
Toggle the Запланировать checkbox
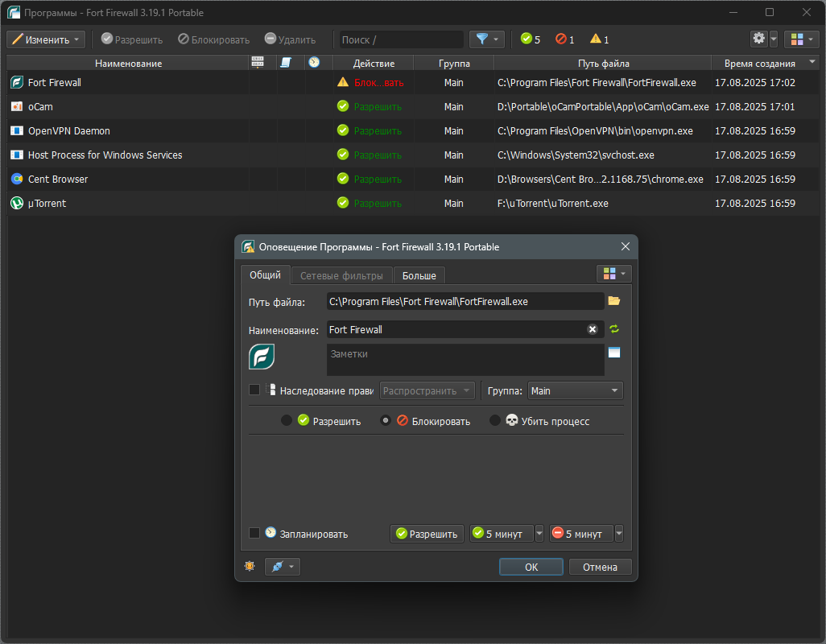tap(254, 533)
